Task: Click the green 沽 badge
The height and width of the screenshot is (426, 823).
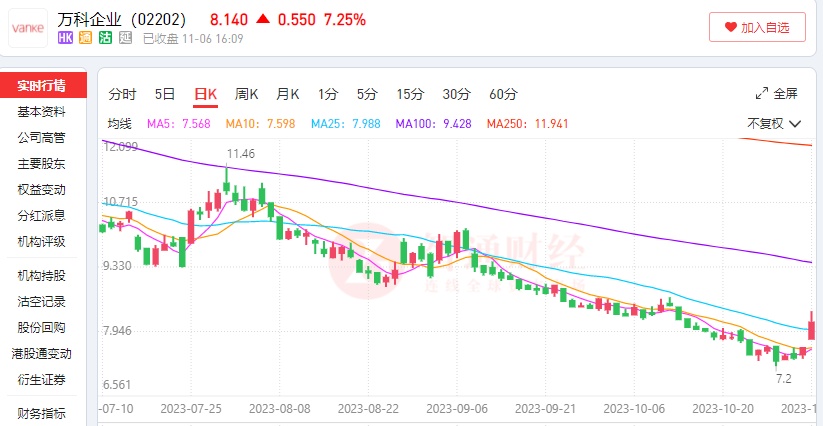Action: [x=105, y=38]
